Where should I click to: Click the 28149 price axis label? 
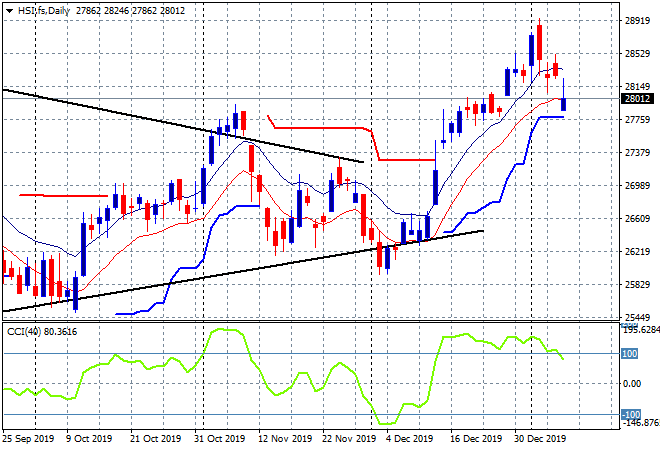637,87
